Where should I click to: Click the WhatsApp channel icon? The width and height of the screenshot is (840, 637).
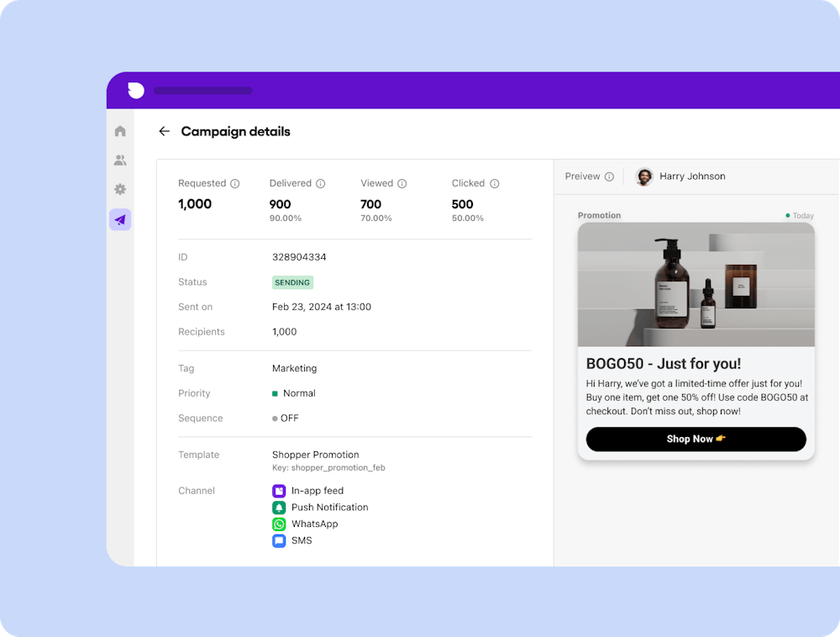pos(279,524)
